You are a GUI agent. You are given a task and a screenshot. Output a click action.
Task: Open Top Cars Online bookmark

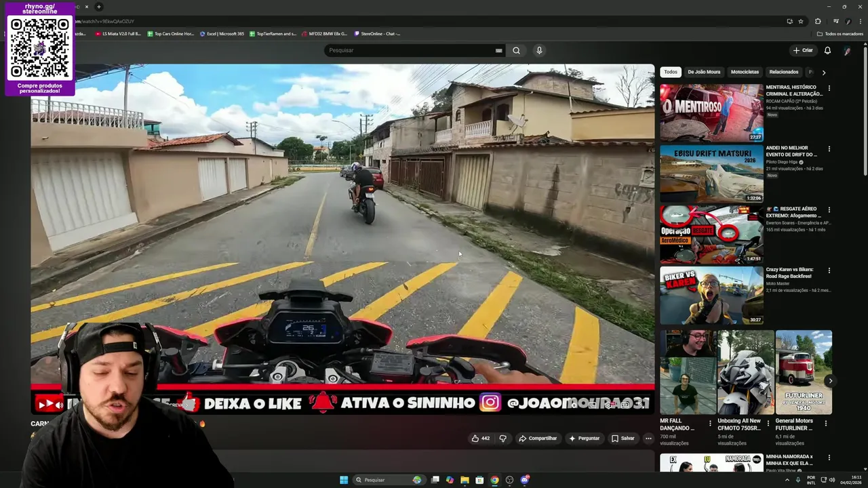pos(171,34)
